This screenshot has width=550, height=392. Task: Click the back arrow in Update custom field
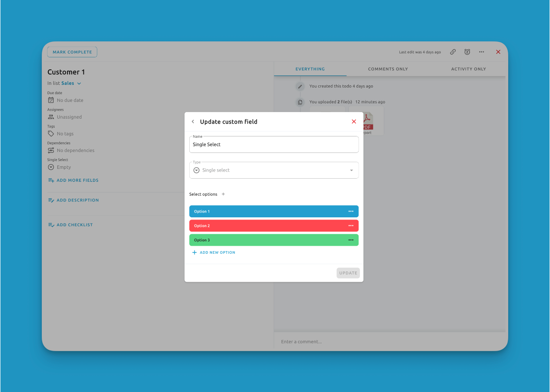point(193,122)
